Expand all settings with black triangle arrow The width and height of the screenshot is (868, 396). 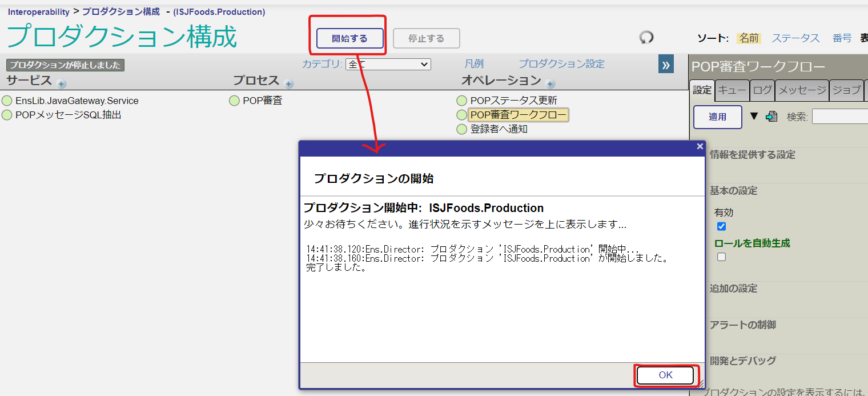pos(754,116)
